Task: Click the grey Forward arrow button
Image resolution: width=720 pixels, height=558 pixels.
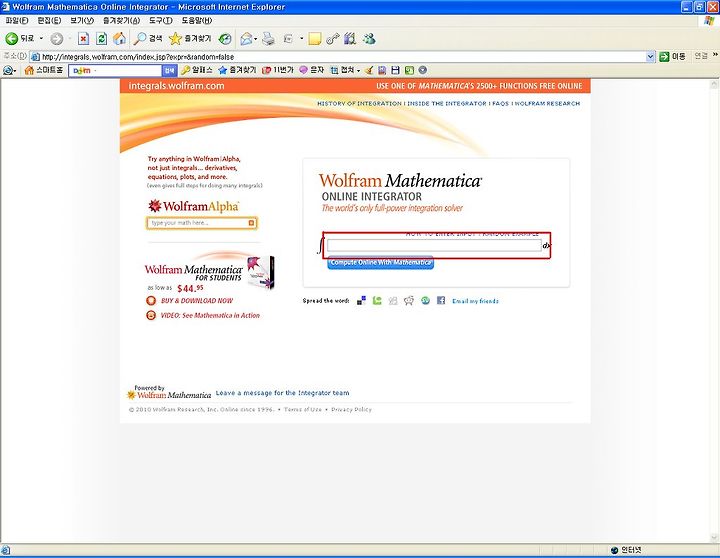Action: click(x=56, y=39)
